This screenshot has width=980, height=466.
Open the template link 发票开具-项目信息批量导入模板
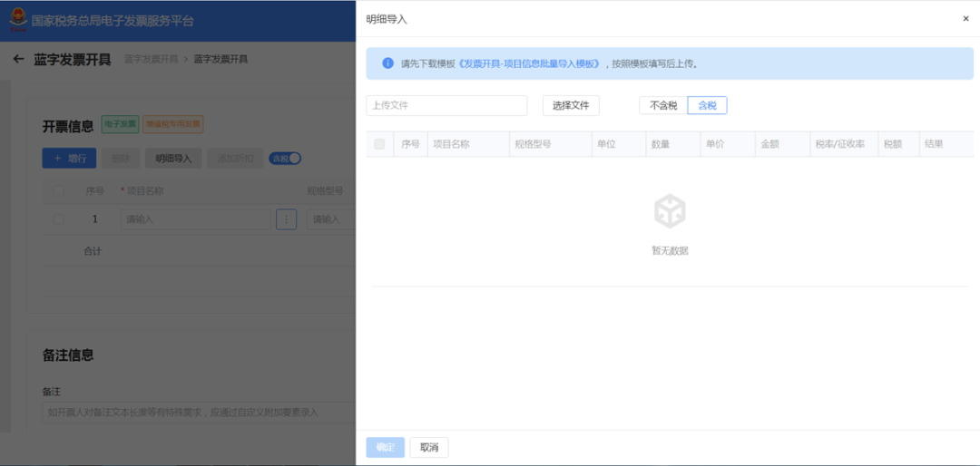coord(530,64)
